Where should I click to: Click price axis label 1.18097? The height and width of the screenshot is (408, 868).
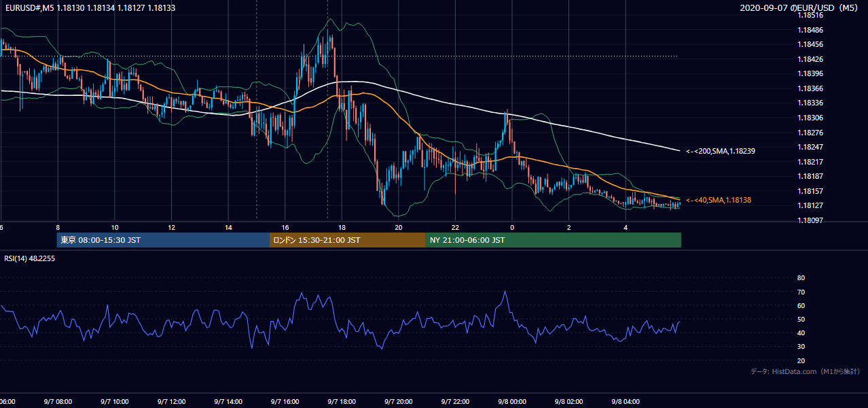810,220
